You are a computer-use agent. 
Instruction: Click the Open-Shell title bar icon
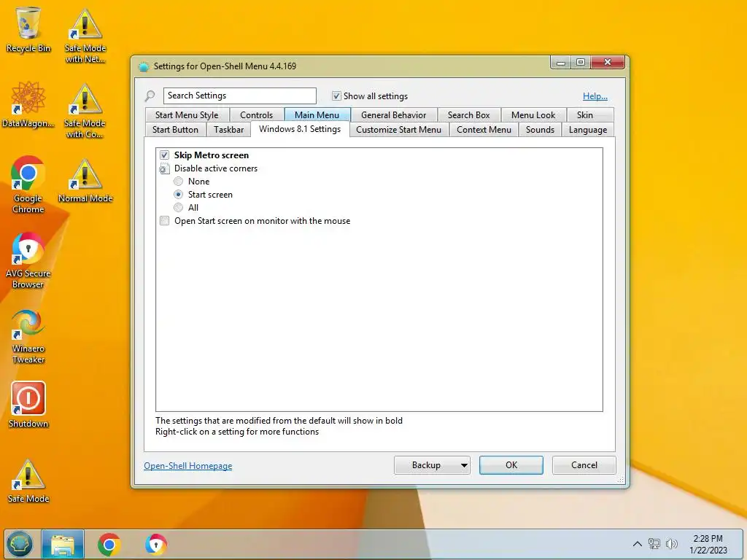coord(144,66)
